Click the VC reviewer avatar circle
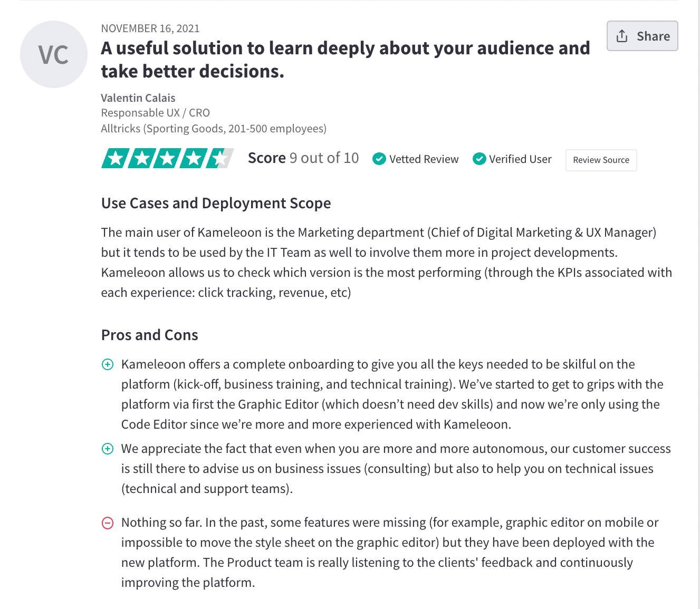The image size is (700, 609). (x=54, y=54)
